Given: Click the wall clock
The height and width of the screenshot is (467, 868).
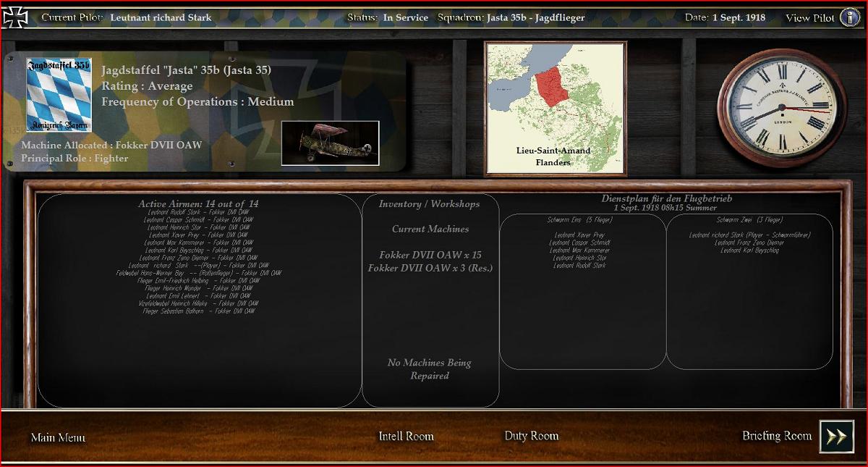Looking at the screenshot, I should coord(782,109).
